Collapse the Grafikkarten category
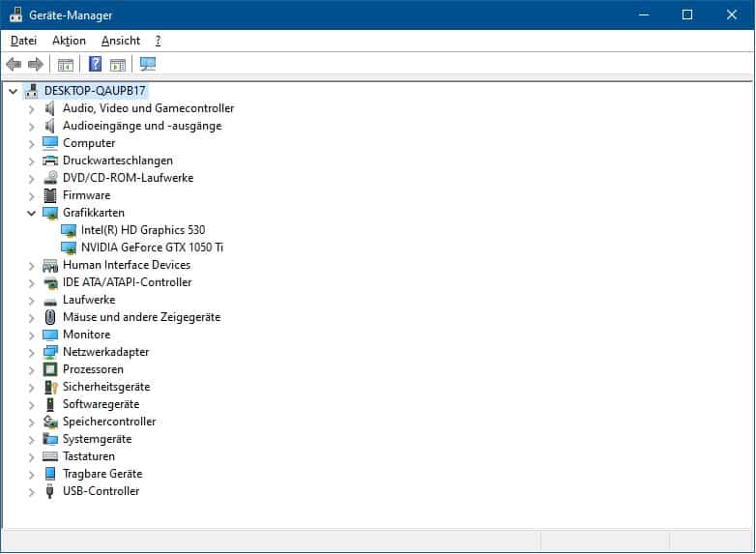The width and height of the screenshot is (756, 554). click(x=31, y=213)
